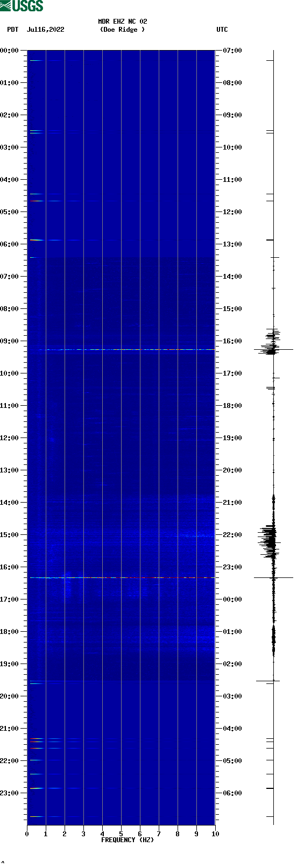
Task: Click the 13:00 UTC time label
Action: click(232, 244)
